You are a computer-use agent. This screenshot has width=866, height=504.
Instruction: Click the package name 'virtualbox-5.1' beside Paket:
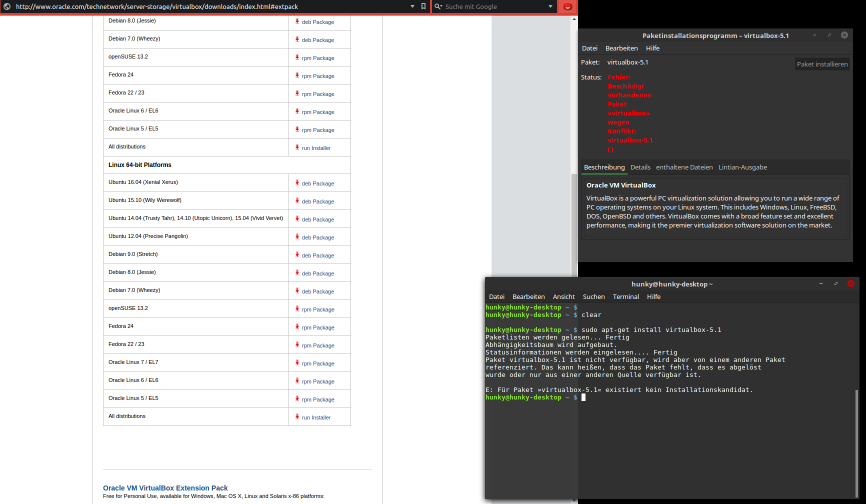point(627,62)
